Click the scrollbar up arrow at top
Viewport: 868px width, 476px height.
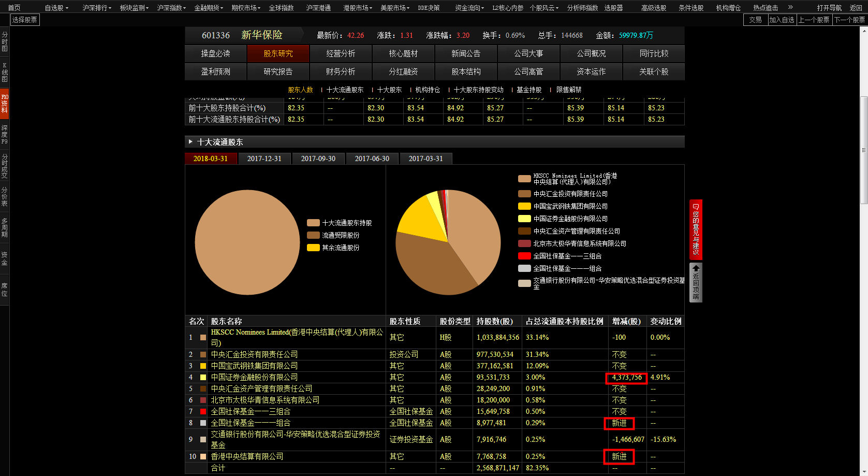pyautogui.click(x=863, y=31)
